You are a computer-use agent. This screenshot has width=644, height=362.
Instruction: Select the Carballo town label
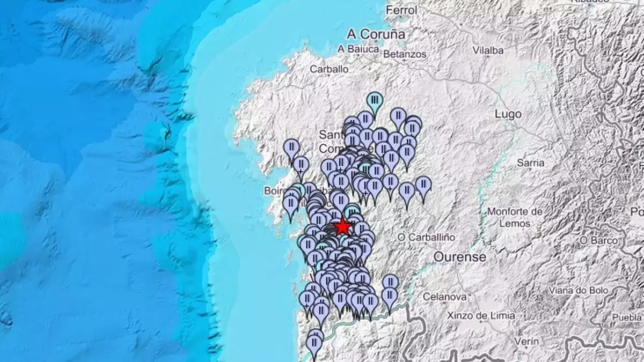tap(329, 69)
